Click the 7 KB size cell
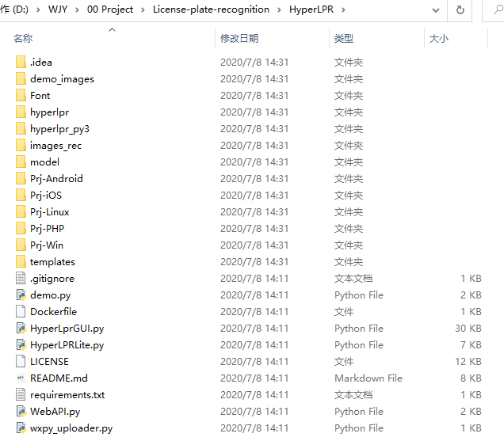 coord(471,345)
